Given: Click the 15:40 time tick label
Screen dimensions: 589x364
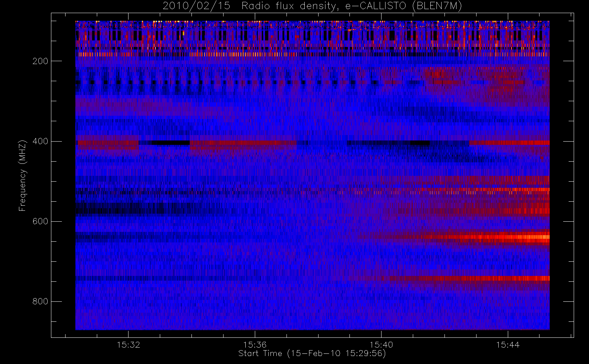Looking at the screenshot, I should tap(381, 345).
